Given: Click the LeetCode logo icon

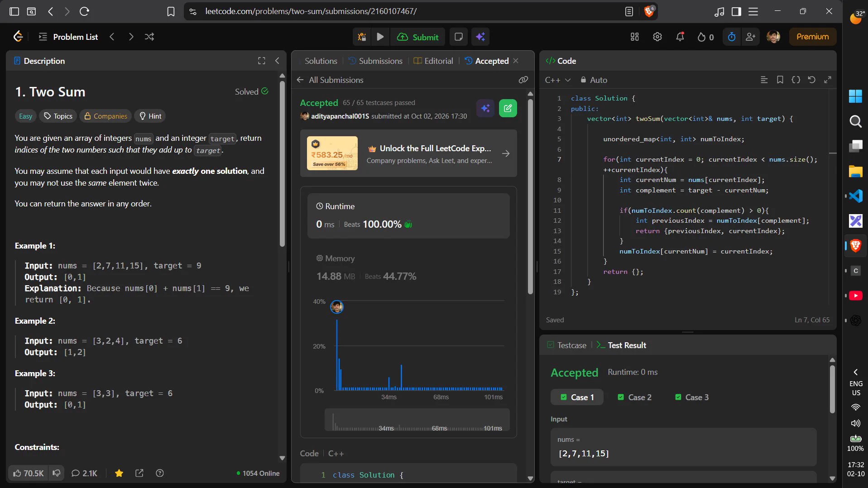Looking at the screenshot, I should coord(18,37).
